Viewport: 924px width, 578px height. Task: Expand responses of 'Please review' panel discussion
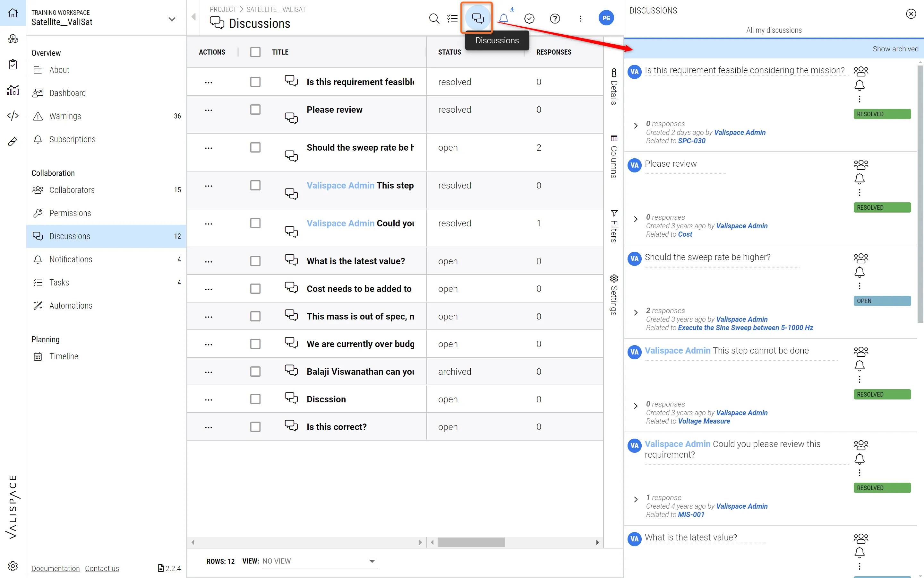tap(636, 219)
